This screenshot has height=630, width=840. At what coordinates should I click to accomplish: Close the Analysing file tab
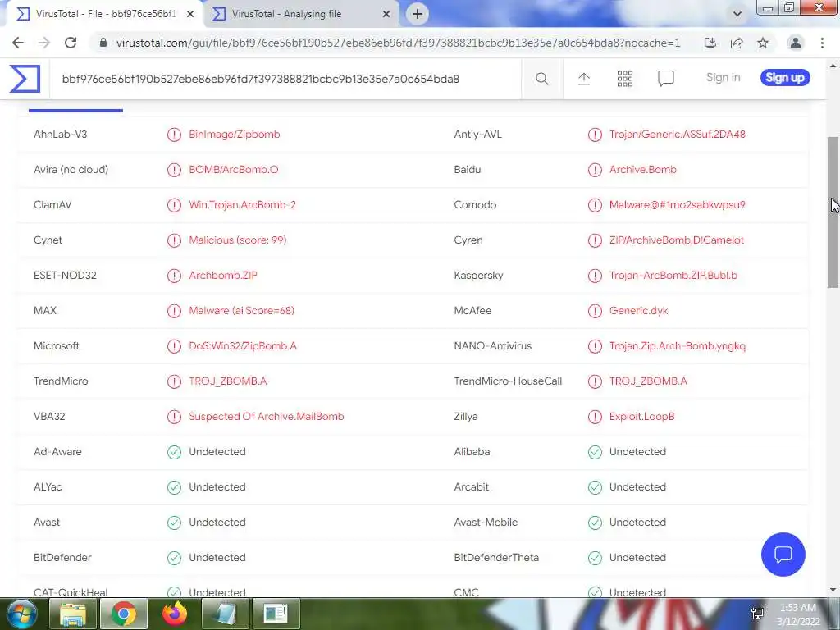tap(386, 14)
